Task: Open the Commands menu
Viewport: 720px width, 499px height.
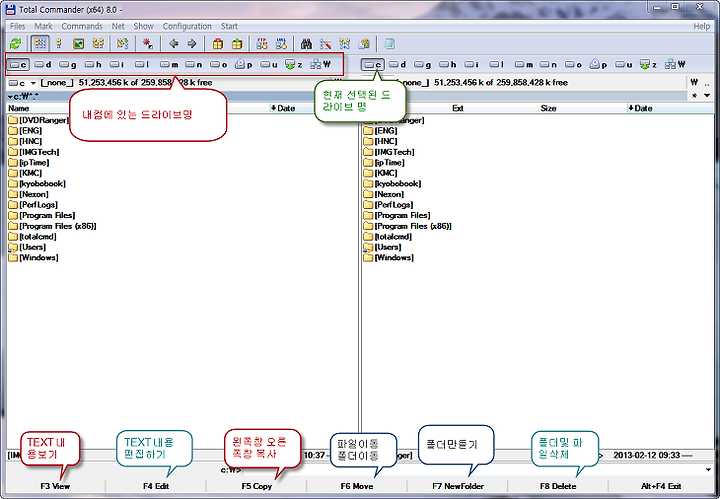Action: (82, 26)
